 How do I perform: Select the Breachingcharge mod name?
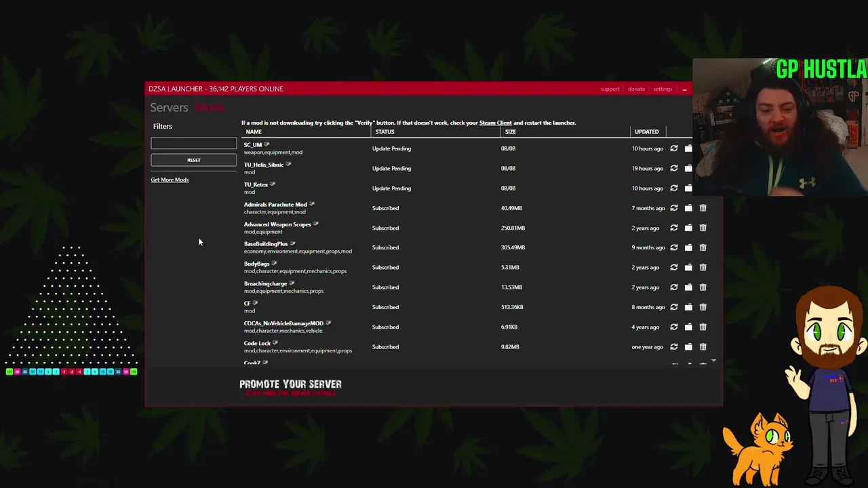(x=265, y=283)
